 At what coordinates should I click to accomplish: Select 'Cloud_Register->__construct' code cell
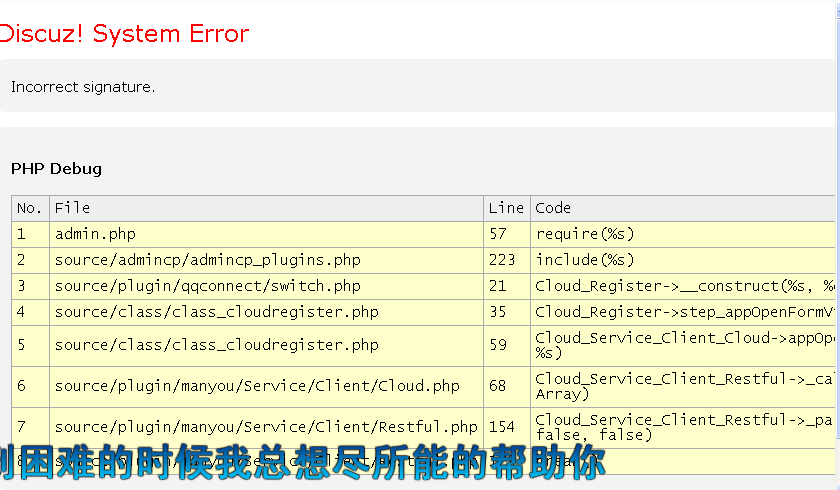click(683, 287)
